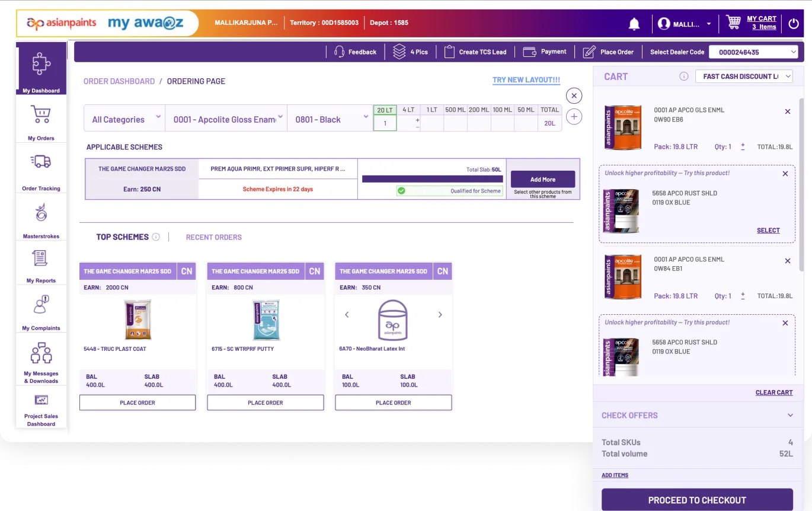Remove the order row with the circled X
The height and width of the screenshot is (511, 812).
tap(574, 95)
